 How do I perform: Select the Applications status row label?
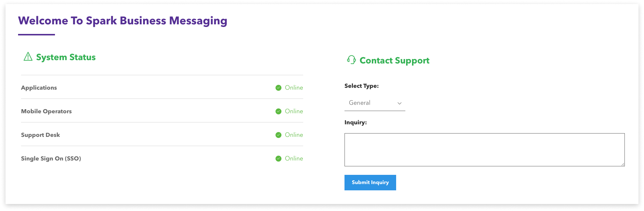(x=39, y=88)
